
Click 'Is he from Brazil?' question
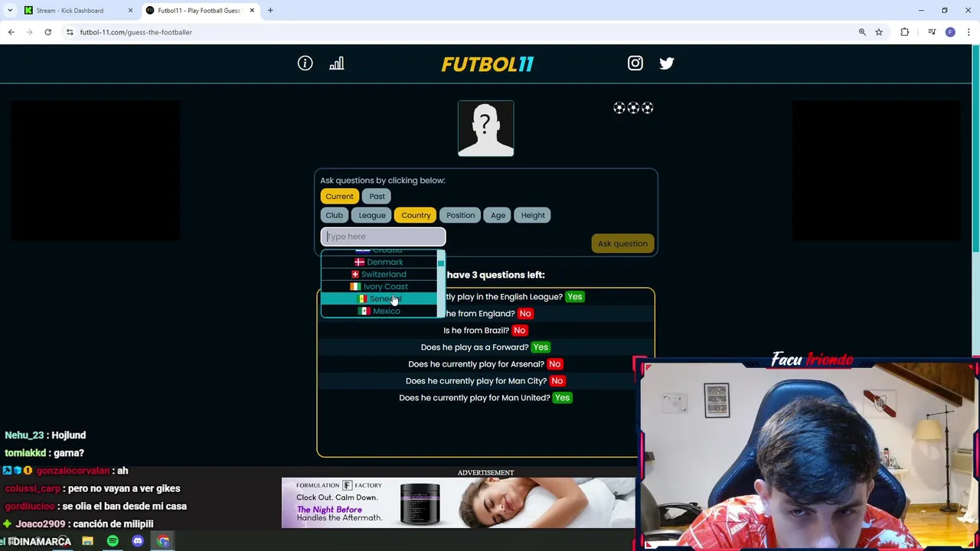click(x=476, y=331)
